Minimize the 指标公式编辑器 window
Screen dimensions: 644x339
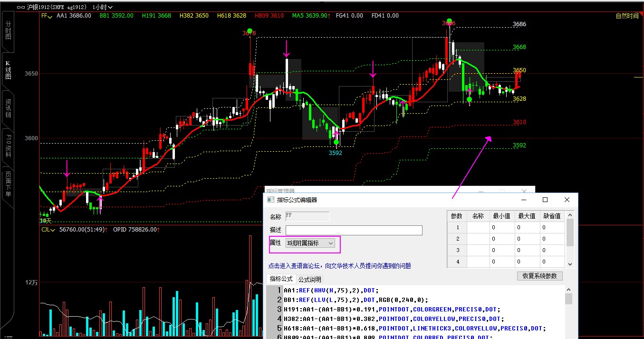point(524,200)
